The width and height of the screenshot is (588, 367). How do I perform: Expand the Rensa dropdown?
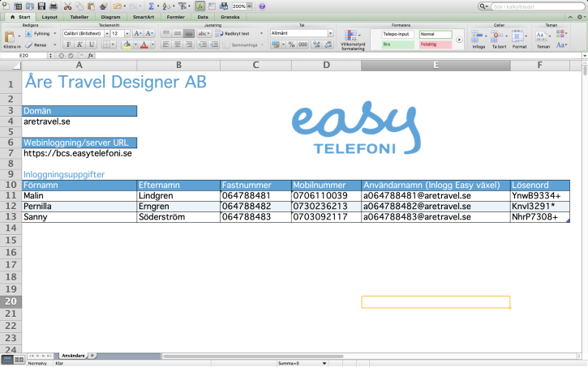55,45
